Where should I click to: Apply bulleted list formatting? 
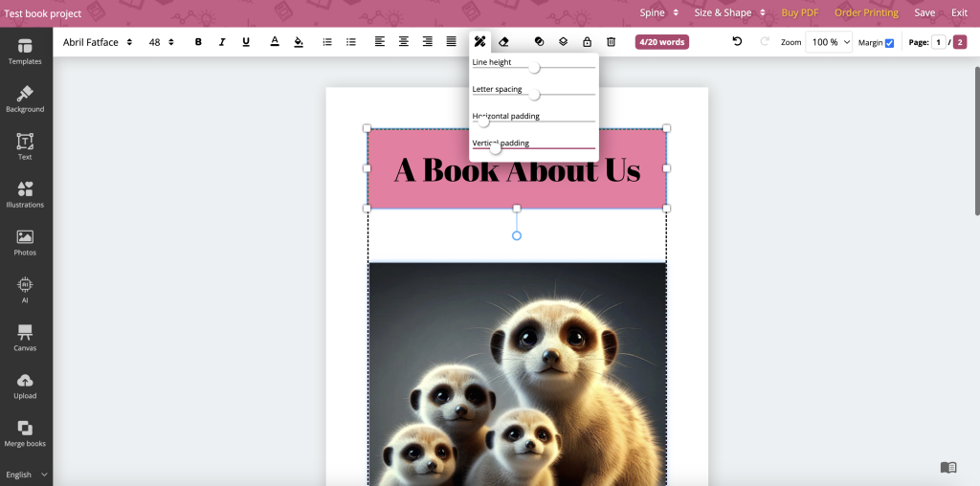coord(351,42)
